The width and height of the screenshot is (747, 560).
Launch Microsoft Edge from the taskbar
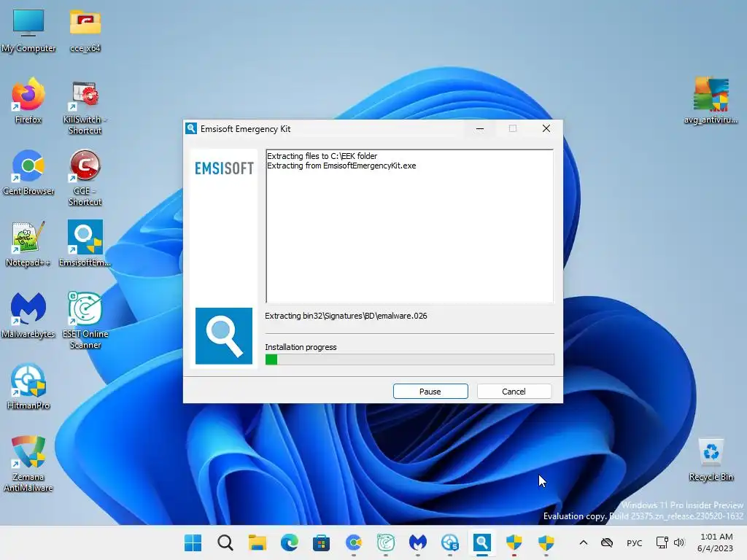click(289, 542)
